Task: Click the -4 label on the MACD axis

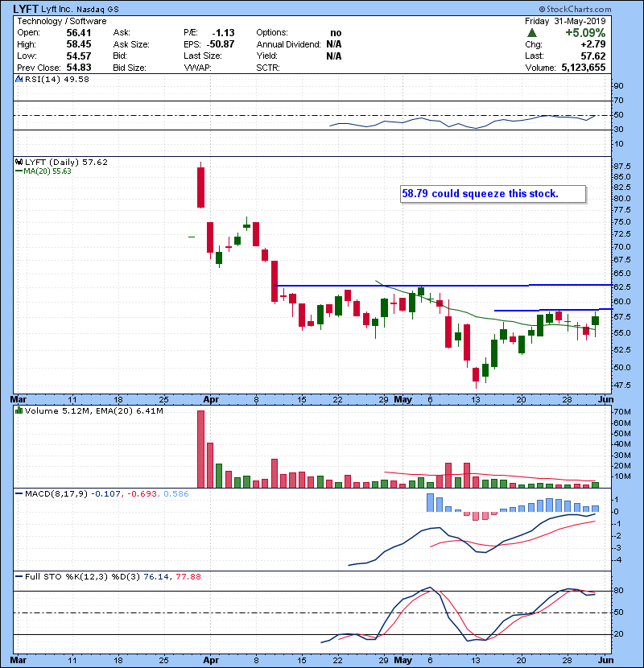Action: pyautogui.click(x=619, y=560)
